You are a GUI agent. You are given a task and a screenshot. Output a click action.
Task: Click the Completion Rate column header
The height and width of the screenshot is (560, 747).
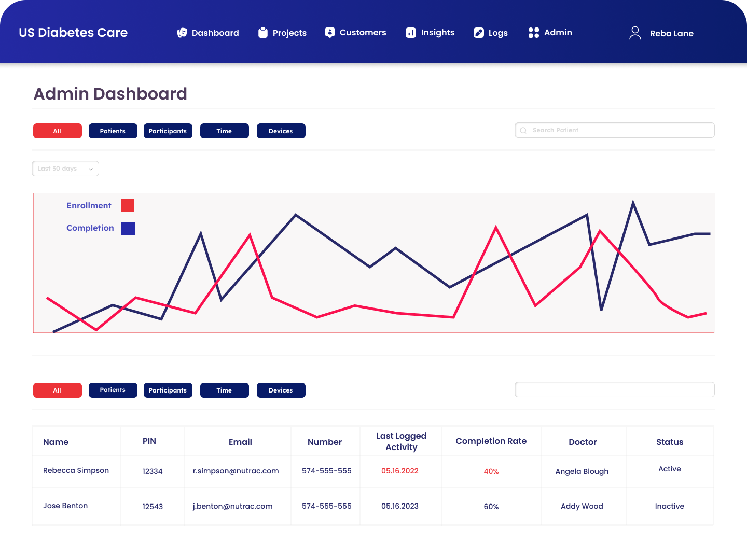(x=491, y=441)
